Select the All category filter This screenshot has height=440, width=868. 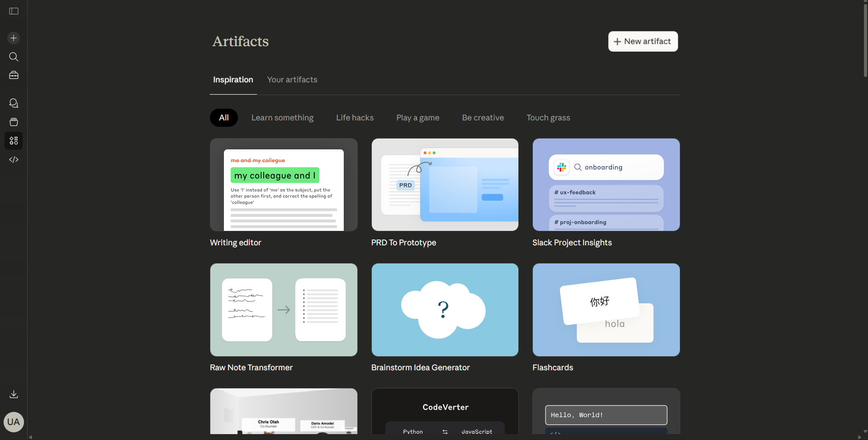coord(223,118)
